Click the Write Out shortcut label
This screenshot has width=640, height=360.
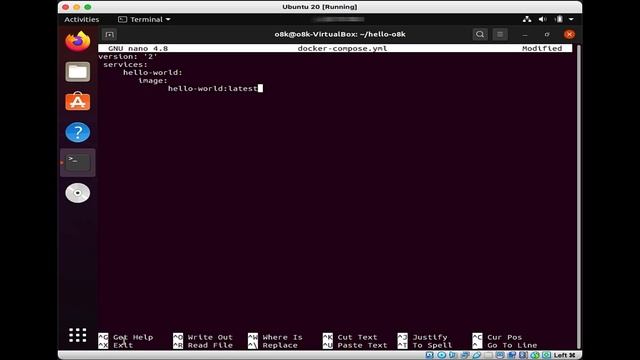pyautogui.click(x=210, y=337)
